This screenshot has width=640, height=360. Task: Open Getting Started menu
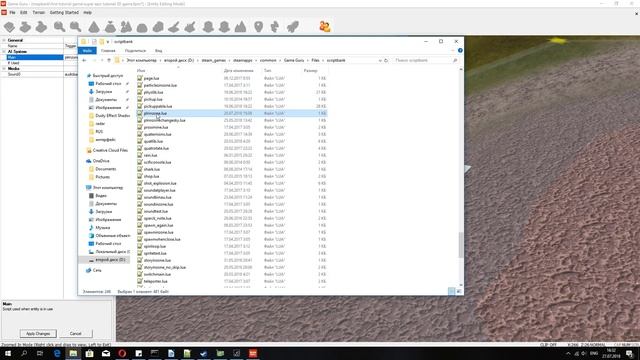click(x=64, y=13)
